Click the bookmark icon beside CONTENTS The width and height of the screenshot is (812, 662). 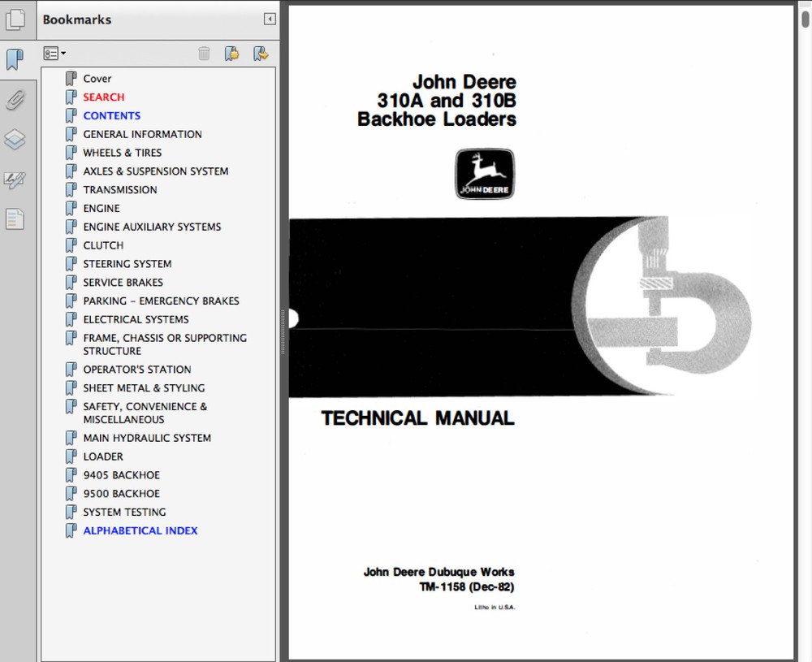71,115
